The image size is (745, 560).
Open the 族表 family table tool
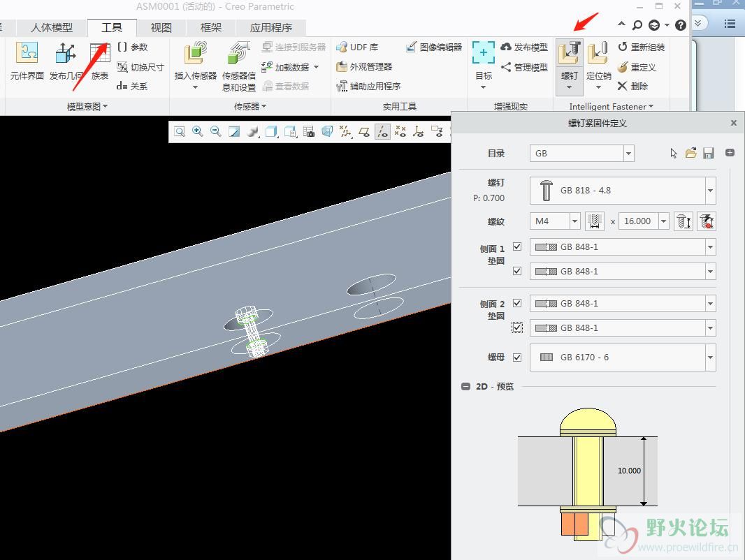click(x=100, y=60)
